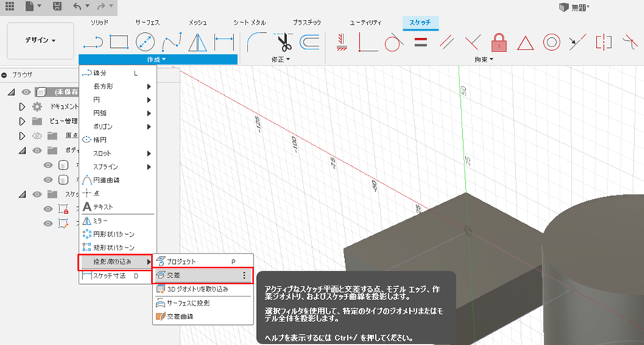The width and height of the screenshot is (644, 345).
Task: Toggle visibility of ボディ folder
Action: tap(37, 150)
